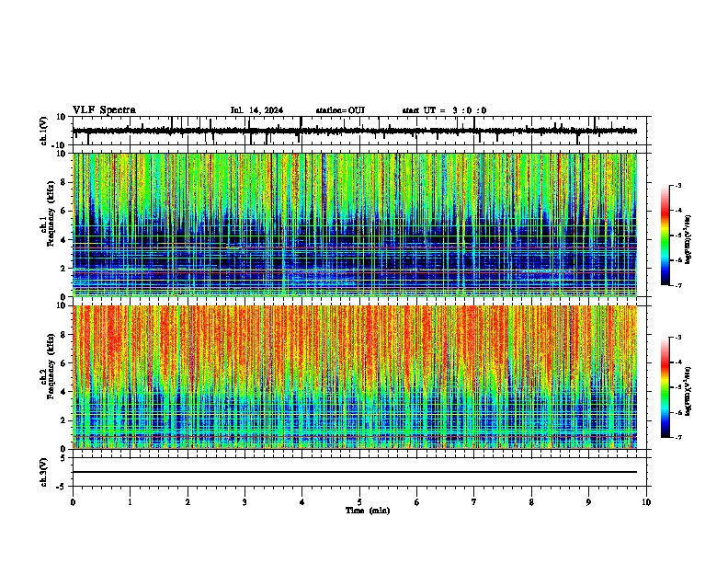Click the ch.1 voltage waveform trace panel
Screen dimensions: 728x563
[x=359, y=131]
